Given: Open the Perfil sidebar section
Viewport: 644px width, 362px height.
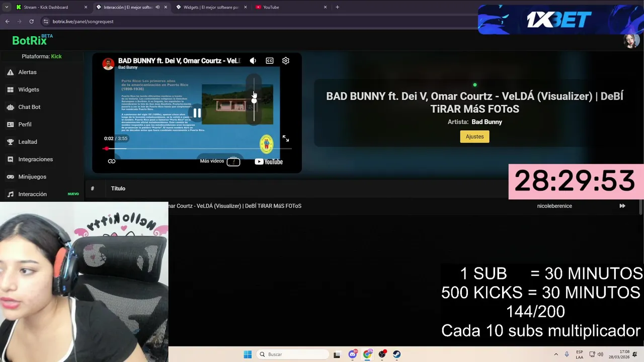Looking at the screenshot, I should coord(25,124).
